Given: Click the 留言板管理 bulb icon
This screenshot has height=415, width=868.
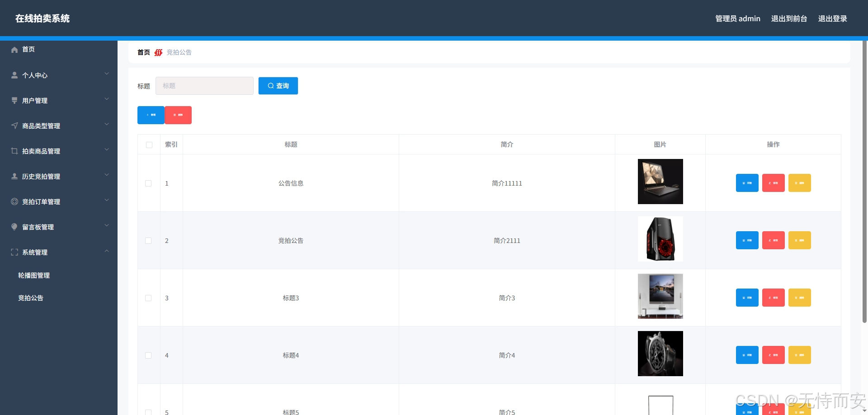Looking at the screenshot, I should (14, 227).
